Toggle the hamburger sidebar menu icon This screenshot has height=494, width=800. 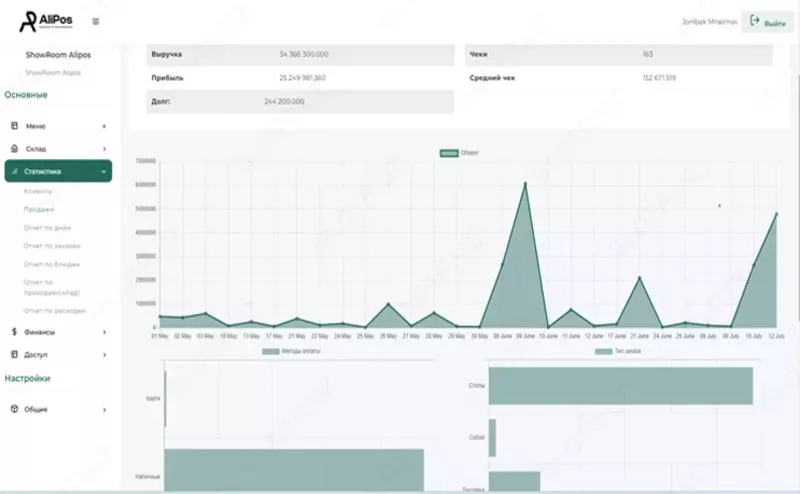[x=95, y=21]
